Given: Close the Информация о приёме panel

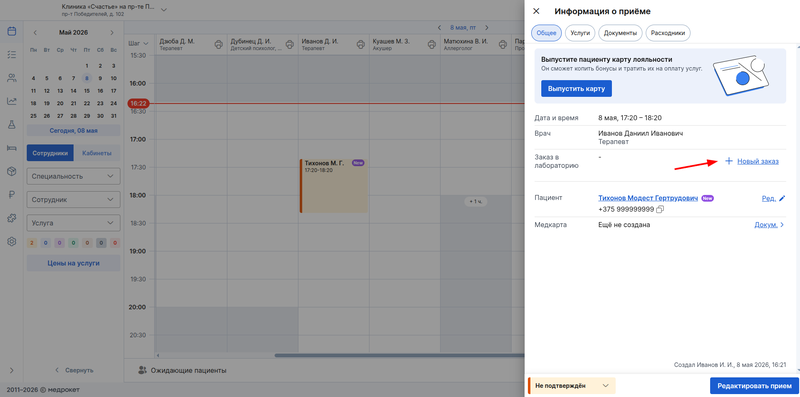Looking at the screenshot, I should pos(536,11).
